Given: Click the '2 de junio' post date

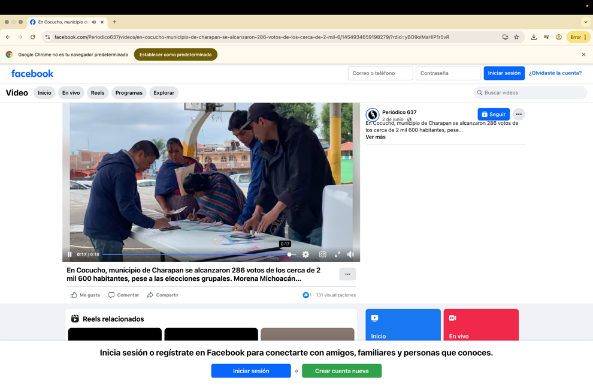Looking at the screenshot, I should (x=393, y=119).
